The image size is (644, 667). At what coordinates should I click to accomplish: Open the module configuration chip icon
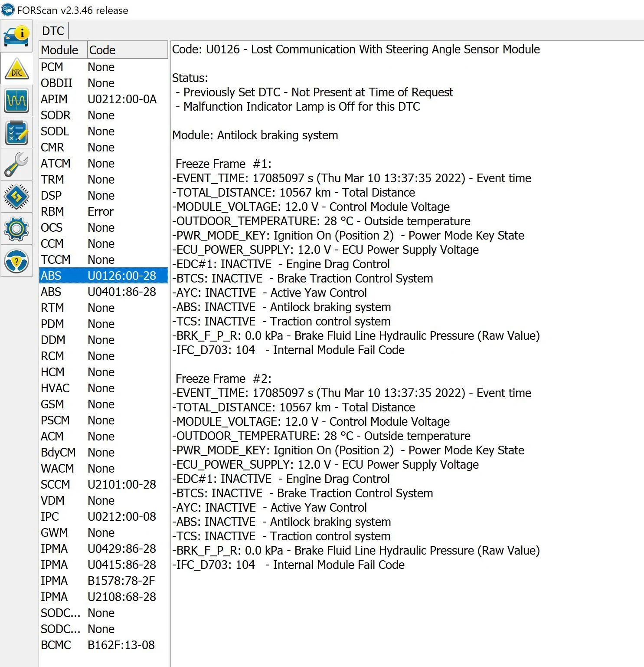click(16, 196)
